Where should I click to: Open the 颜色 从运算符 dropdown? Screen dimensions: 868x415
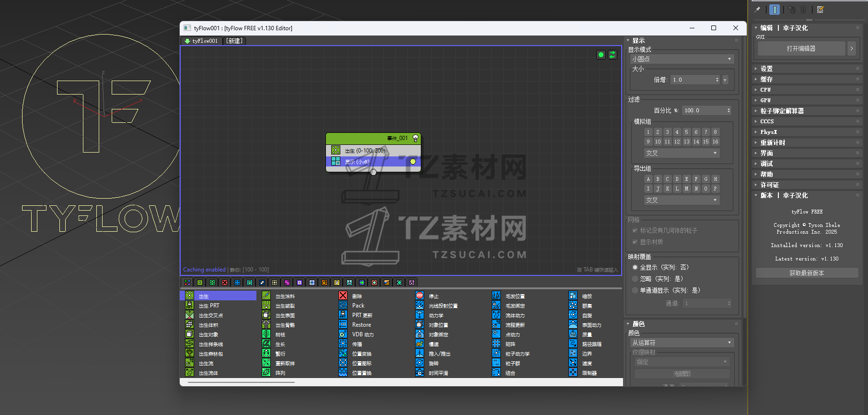(682, 343)
